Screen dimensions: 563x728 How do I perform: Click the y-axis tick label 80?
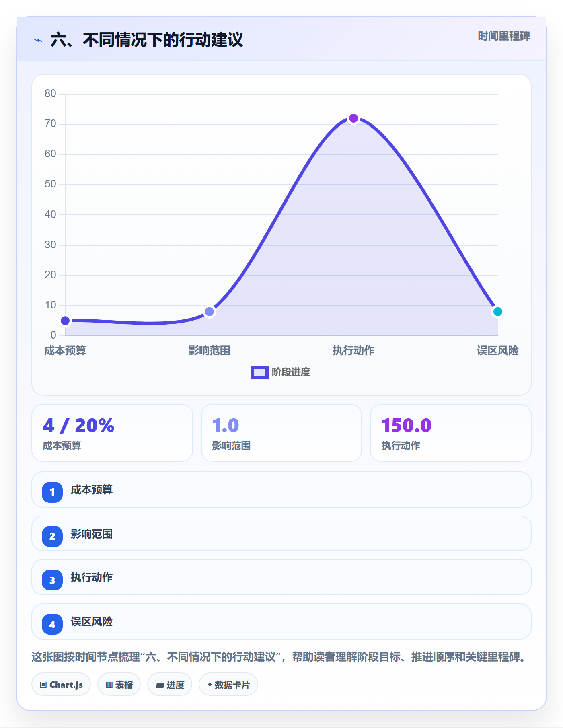[50, 94]
